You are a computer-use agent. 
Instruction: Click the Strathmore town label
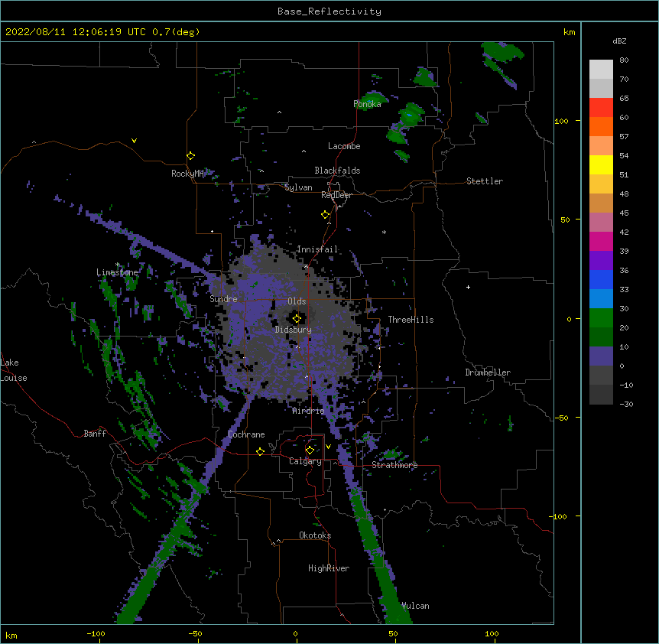(x=394, y=465)
